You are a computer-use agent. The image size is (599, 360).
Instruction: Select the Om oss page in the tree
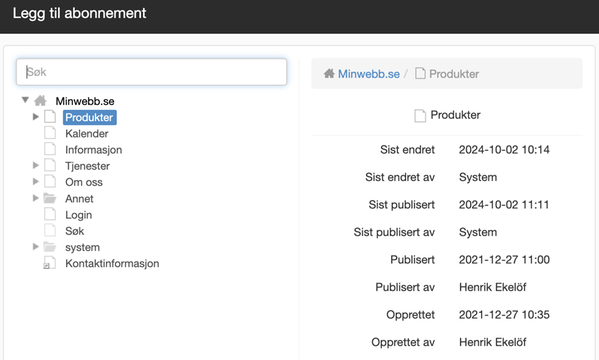(84, 182)
